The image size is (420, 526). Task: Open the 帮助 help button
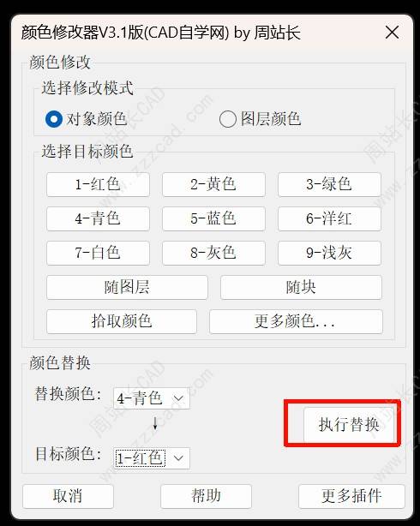tap(206, 496)
